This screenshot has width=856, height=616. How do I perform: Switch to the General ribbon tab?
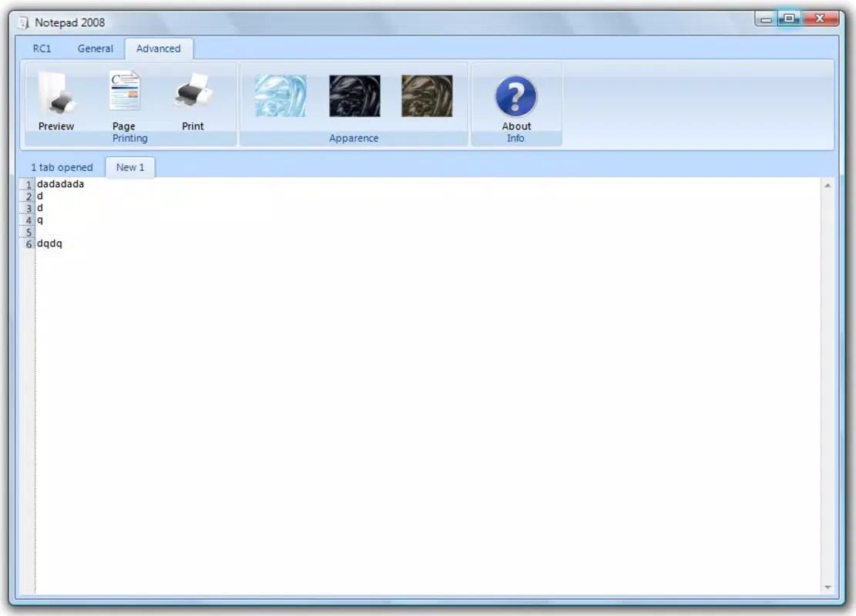click(95, 49)
